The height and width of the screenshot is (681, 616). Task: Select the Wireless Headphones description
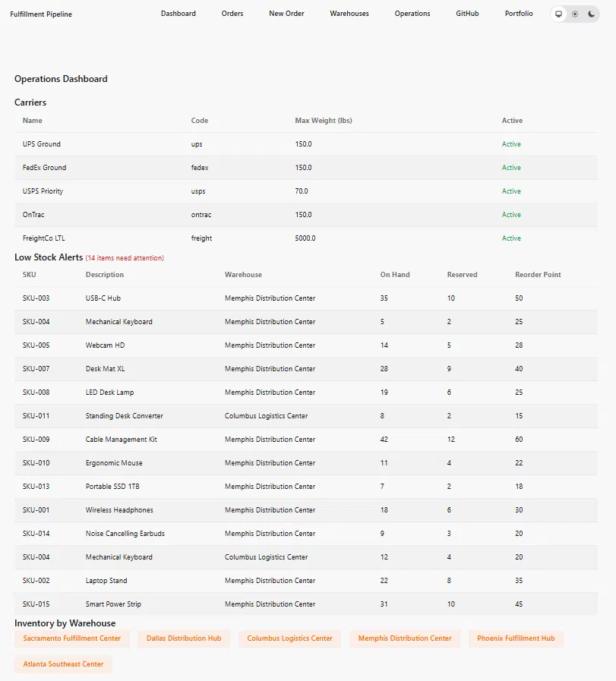click(x=119, y=510)
